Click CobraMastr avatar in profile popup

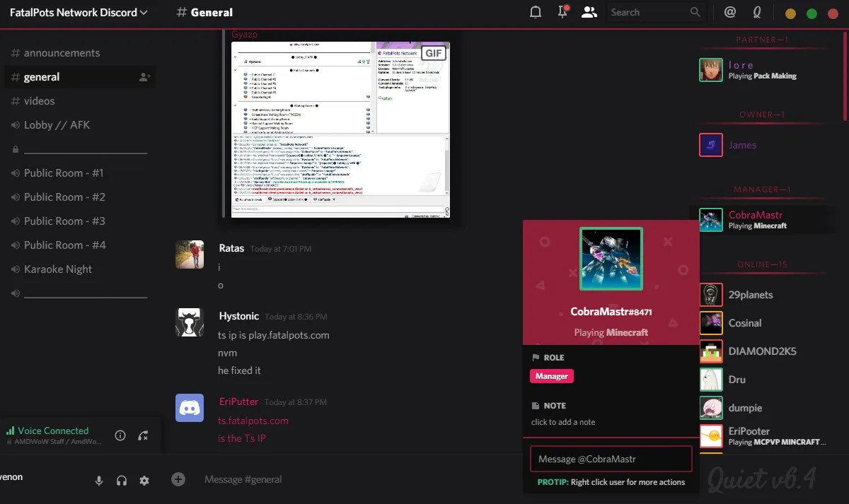(x=611, y=259)
